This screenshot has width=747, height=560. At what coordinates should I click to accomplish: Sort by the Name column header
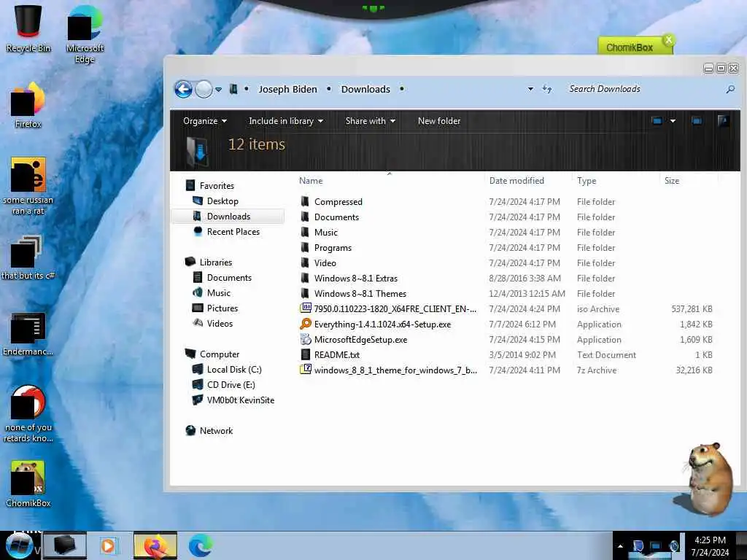click(311, 181)
